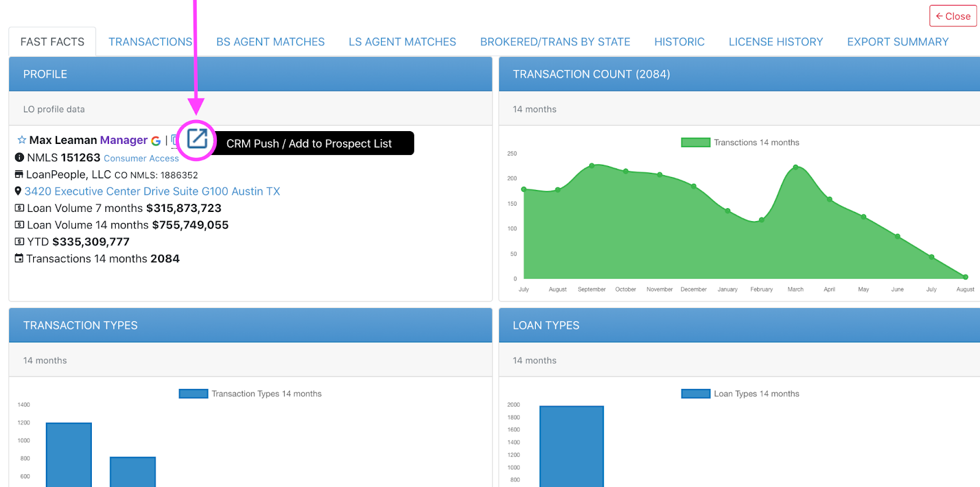Click the tall bar in Loan Types chart
Screen dimensions: 980x487
coord(571,446)
